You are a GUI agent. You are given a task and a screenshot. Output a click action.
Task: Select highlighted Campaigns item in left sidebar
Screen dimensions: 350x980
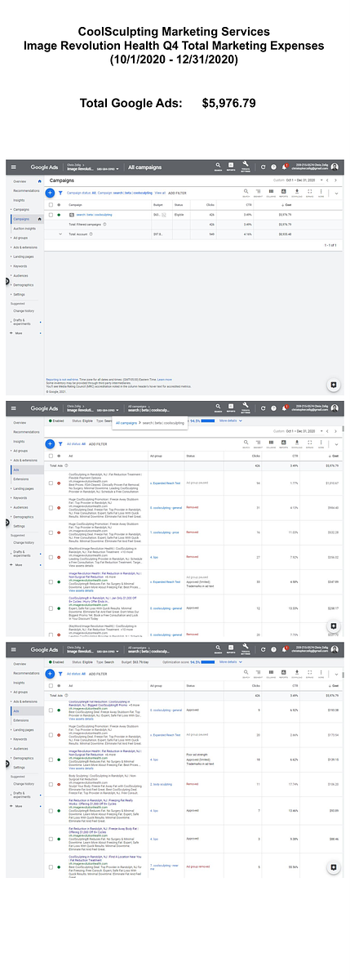(x=21, y=219)
